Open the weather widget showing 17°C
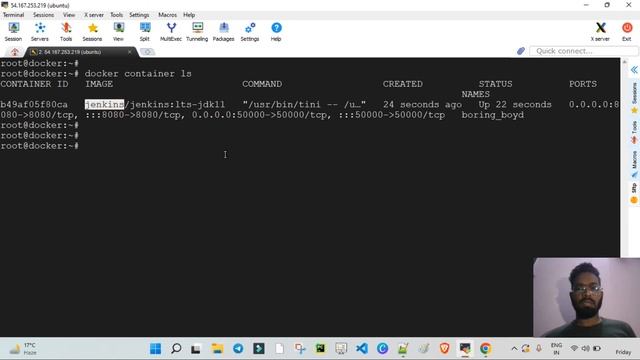Screen dimensions: 640x360 (24, 349)
